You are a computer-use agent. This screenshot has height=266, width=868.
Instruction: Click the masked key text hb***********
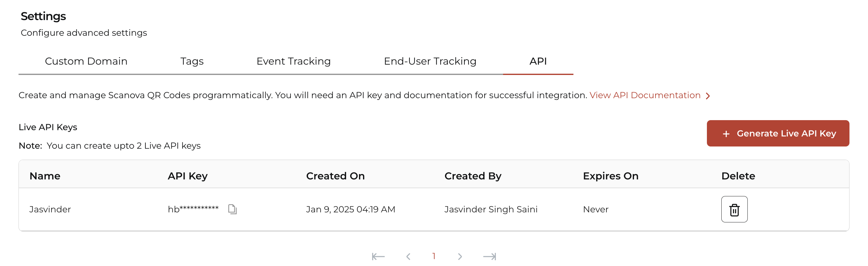(193, 209)
